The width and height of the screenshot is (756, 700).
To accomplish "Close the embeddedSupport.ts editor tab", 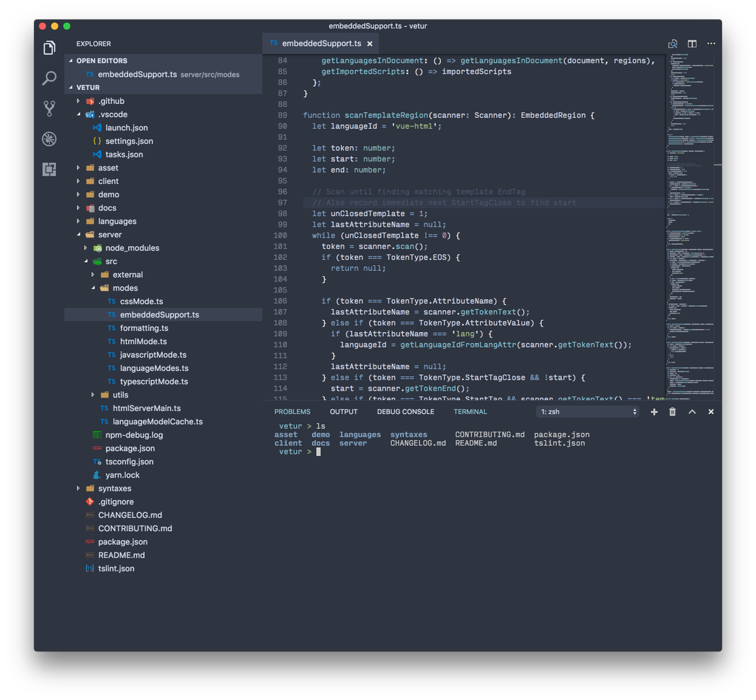I will pyautogui.click(x=370, y=43).
